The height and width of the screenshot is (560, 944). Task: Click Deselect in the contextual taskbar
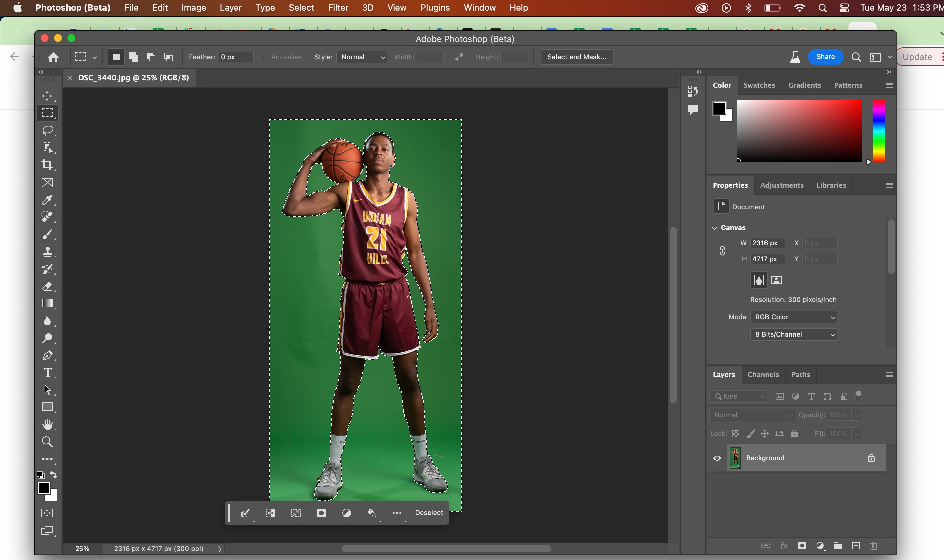(429, 513)
